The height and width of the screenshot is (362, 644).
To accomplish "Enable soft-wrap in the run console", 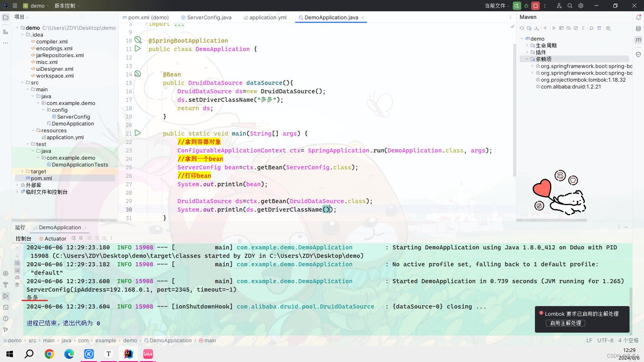I will pos(17,263).
